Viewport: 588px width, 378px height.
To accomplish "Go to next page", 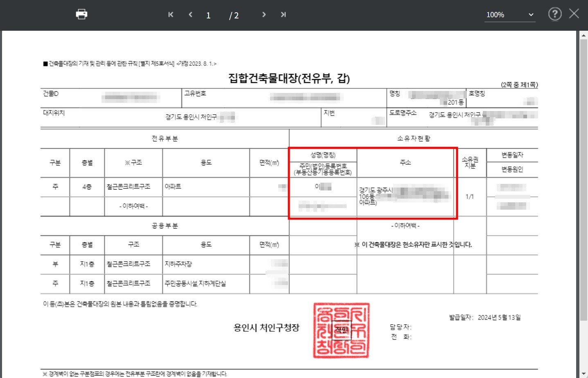I will (264, 15).
